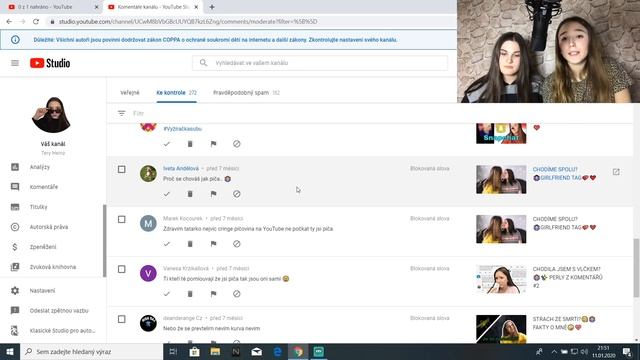Open the STRACH ZE SMRTI video thumbnail
640x360 pixels.
tap(501, 329)
